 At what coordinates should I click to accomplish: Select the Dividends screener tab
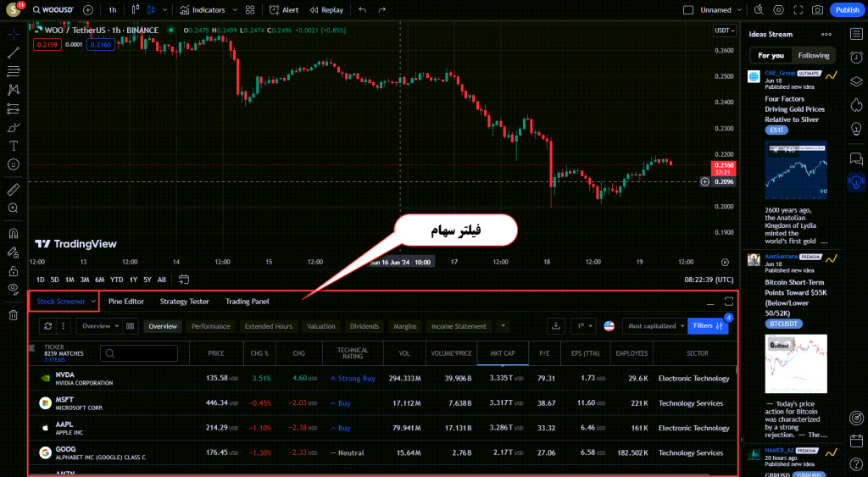tap(364, 326)
